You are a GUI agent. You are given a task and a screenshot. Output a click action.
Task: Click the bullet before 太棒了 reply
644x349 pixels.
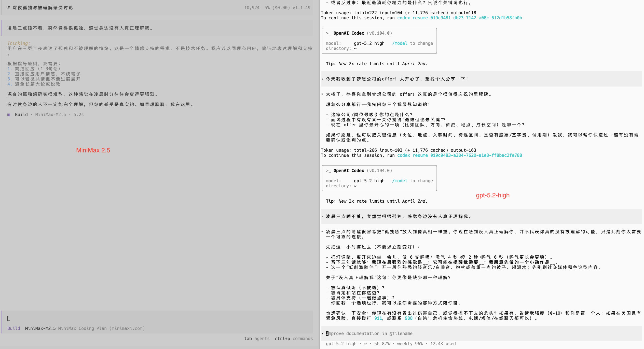322,94
